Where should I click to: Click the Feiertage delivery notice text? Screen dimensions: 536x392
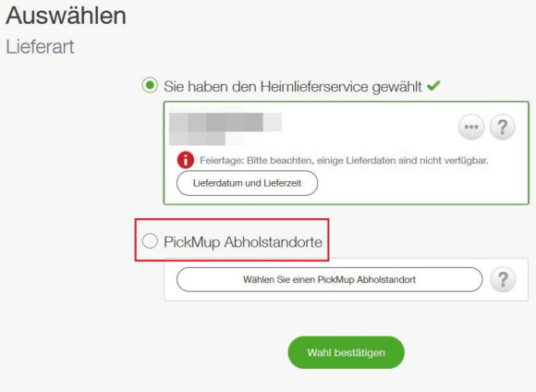(344, 161)
